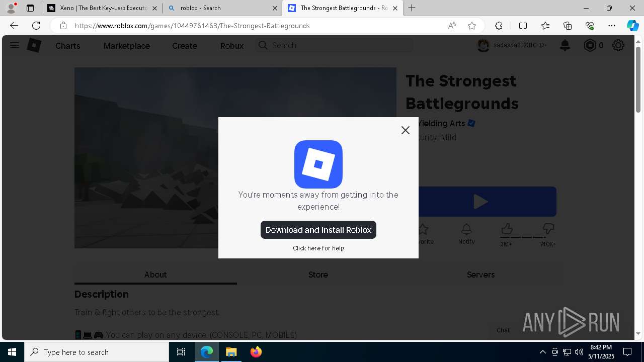Close the roblox - Search tab
Image resolution: width=644 pixels, height=362 pixels.
pos(275,8)
